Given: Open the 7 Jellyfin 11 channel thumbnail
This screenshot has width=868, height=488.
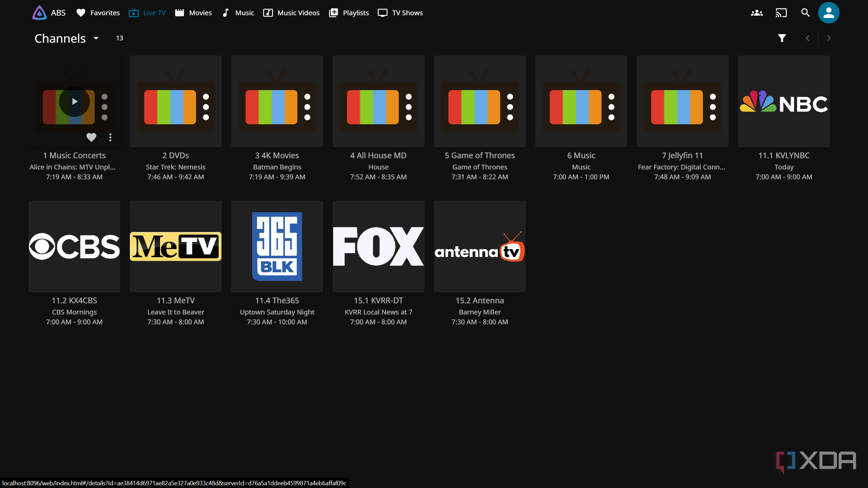Looking at the screenshot, I should (x=683, y=101).
